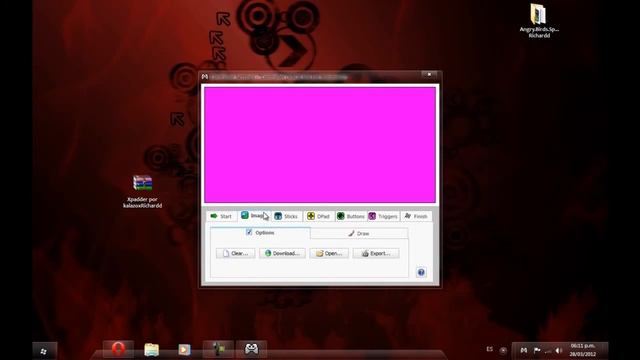Select the Angry.Birds.Sp... folder on desktop
Image resolution: width=640 pixels, height=360 pixels.
tap(539, 20)
